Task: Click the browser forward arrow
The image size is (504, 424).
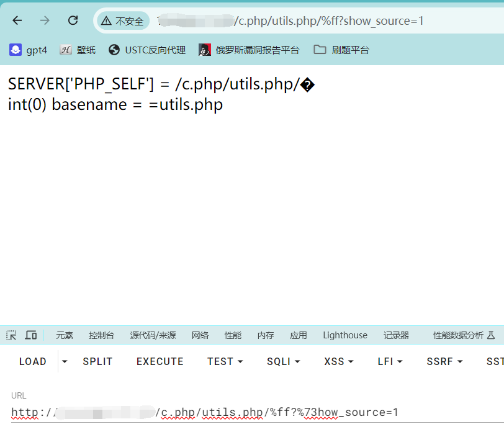Action: [45, 20]
